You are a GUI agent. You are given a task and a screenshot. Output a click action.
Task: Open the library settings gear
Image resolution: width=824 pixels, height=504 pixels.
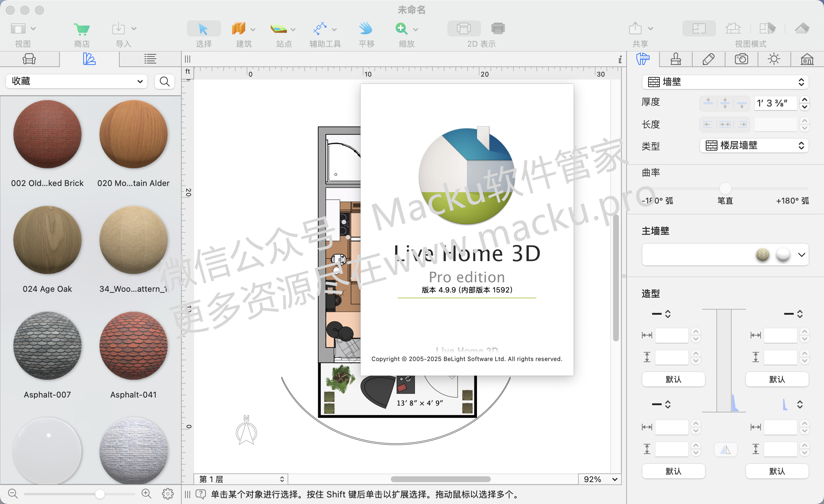point(168,494)
